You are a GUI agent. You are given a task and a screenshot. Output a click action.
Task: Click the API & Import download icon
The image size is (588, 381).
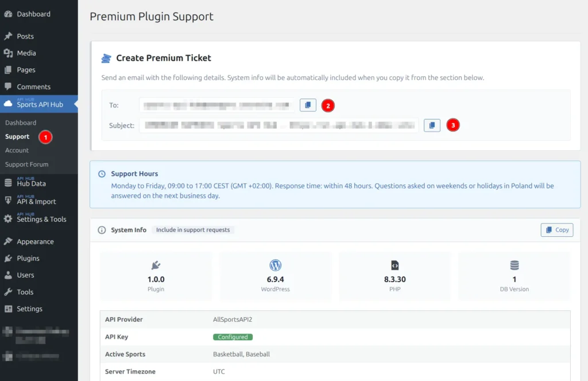tap(8, 201)
